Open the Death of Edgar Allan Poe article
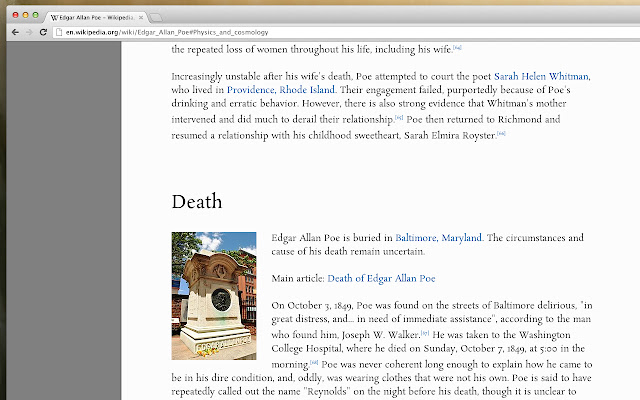Viewport: 640px width, 400px height. (x=381, y=278)
